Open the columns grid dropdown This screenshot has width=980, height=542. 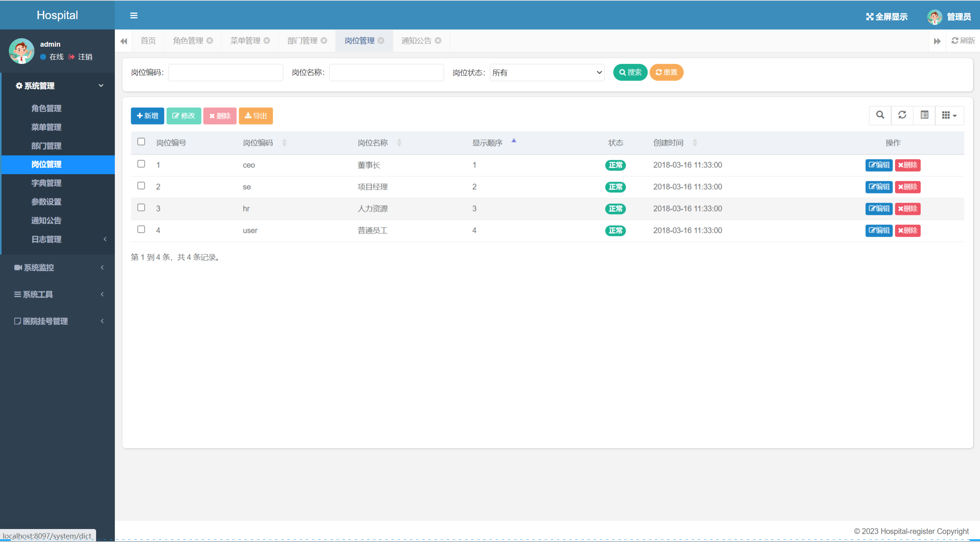949,115
